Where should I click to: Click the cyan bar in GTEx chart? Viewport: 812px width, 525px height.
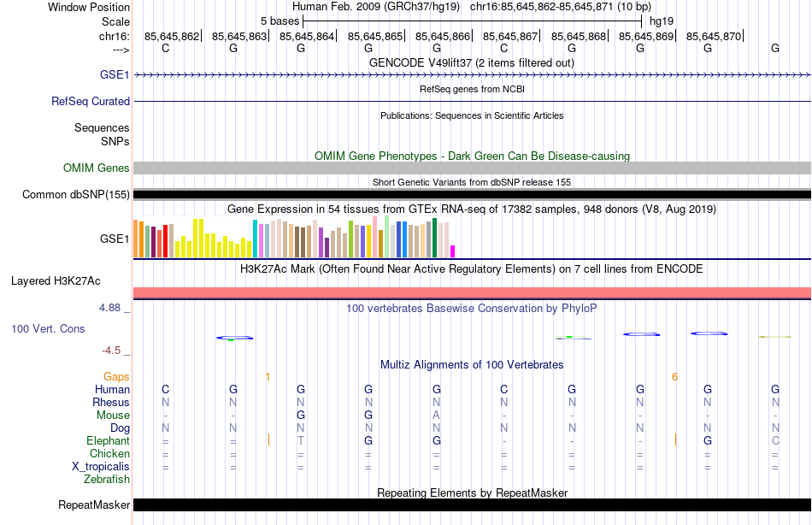tap(255, 239)
